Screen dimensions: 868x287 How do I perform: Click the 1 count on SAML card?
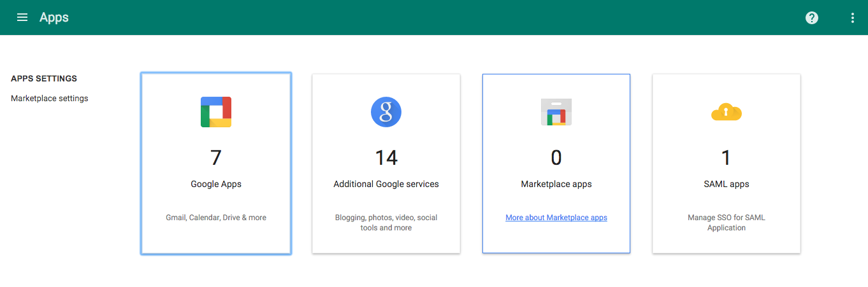[727, 157]
